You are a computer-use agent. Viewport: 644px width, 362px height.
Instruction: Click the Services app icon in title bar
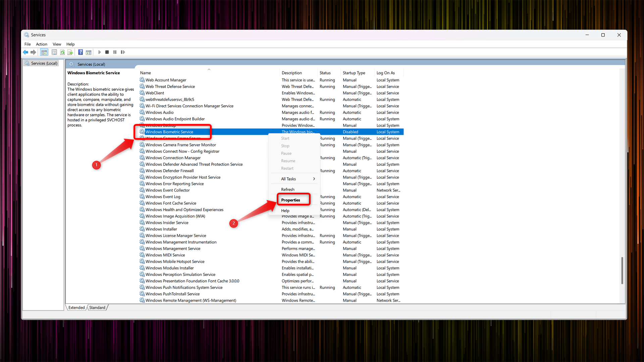26,35
